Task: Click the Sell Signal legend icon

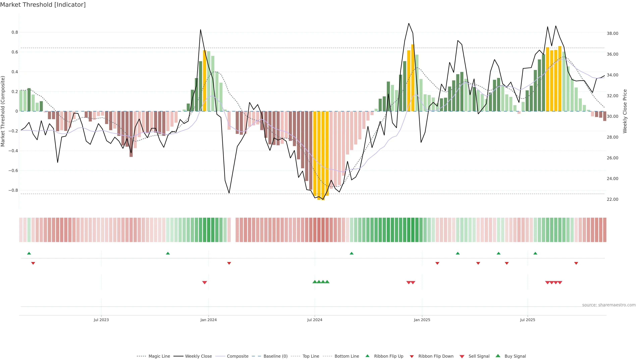Action: (462, 356)
